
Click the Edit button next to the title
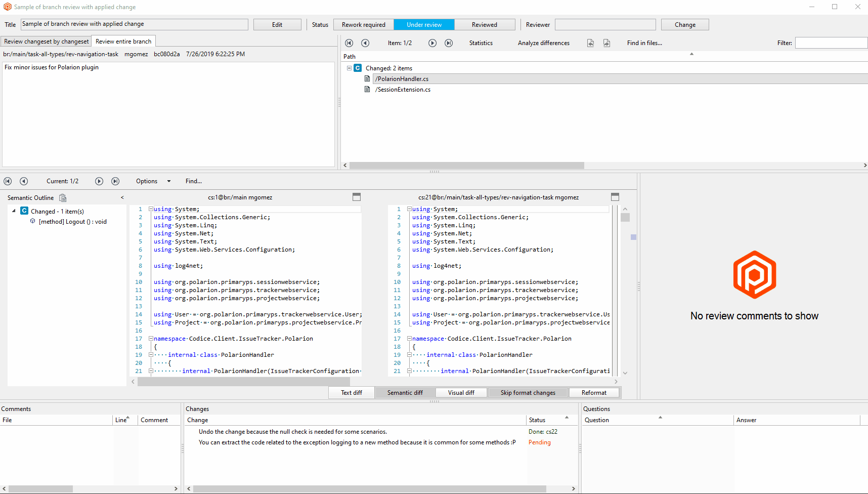277,24
